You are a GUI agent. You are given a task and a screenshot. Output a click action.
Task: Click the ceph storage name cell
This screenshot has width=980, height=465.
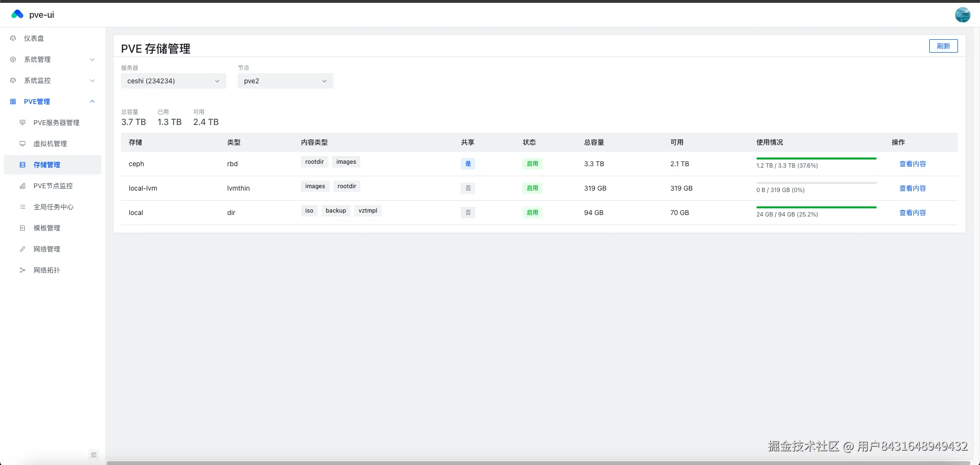coord(136,164)
